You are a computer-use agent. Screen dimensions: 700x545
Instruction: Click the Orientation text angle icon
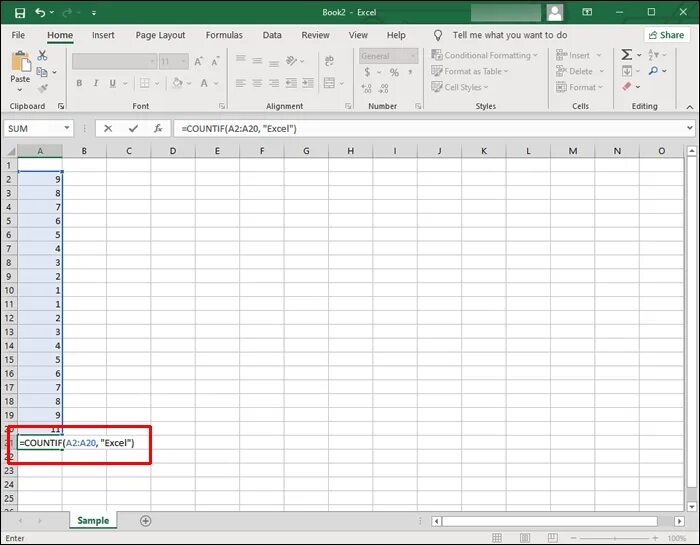pos(292,60)
